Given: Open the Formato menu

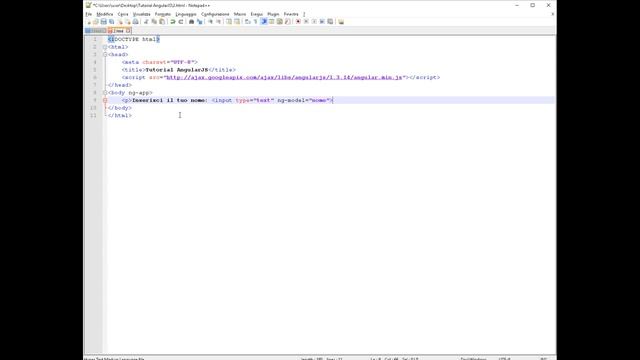Looking at the screenshot, I should (x=163, y=14).
